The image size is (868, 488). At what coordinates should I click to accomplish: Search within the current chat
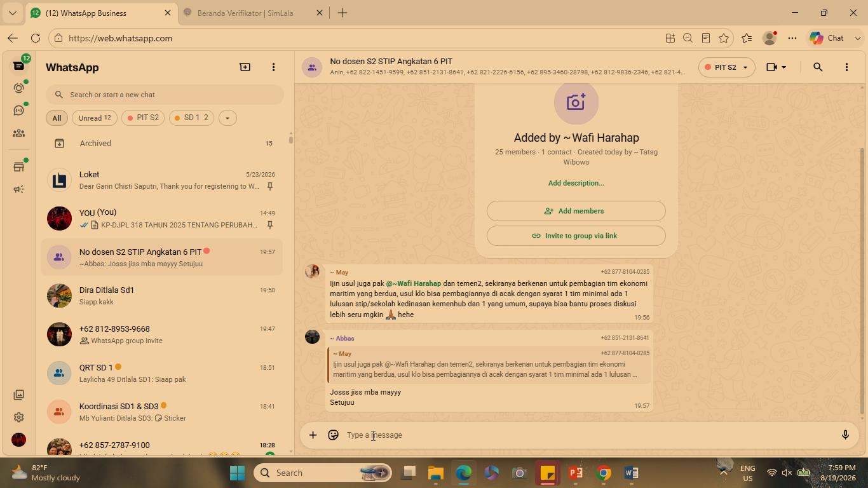pyautogui.click(x=818, y=67)
